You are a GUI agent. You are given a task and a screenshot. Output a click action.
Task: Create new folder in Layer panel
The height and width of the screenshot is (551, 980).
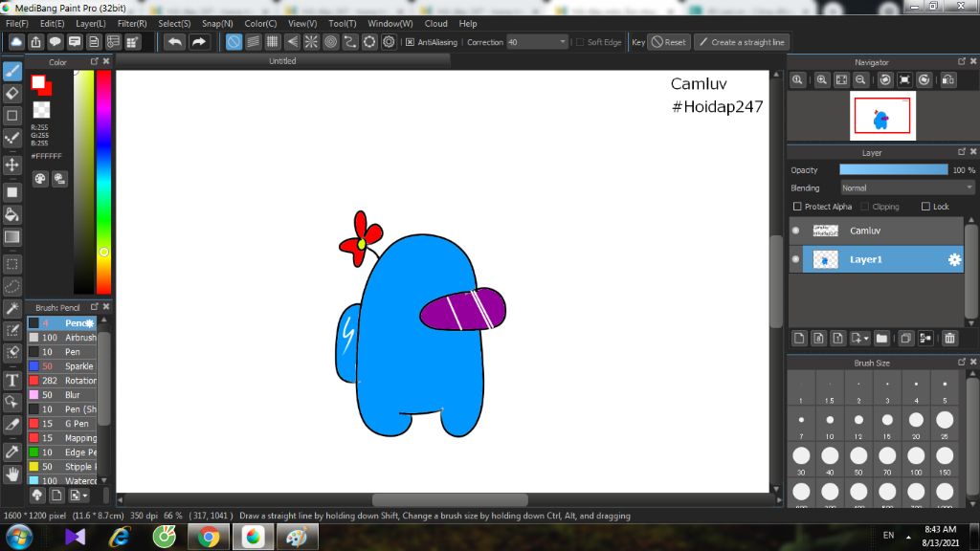click(x=881, y=338)
